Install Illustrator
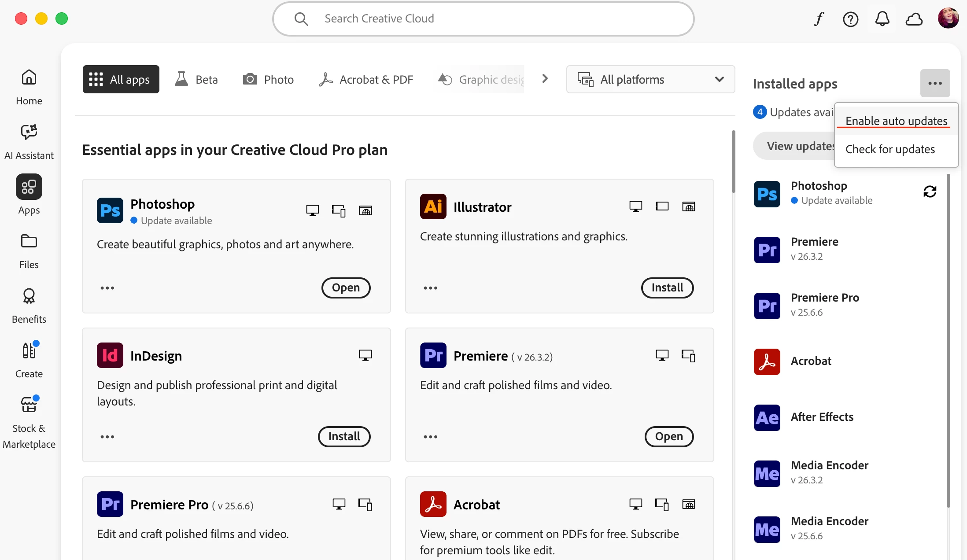This screenshot has height=560, width=967. [x=668, y=288]
